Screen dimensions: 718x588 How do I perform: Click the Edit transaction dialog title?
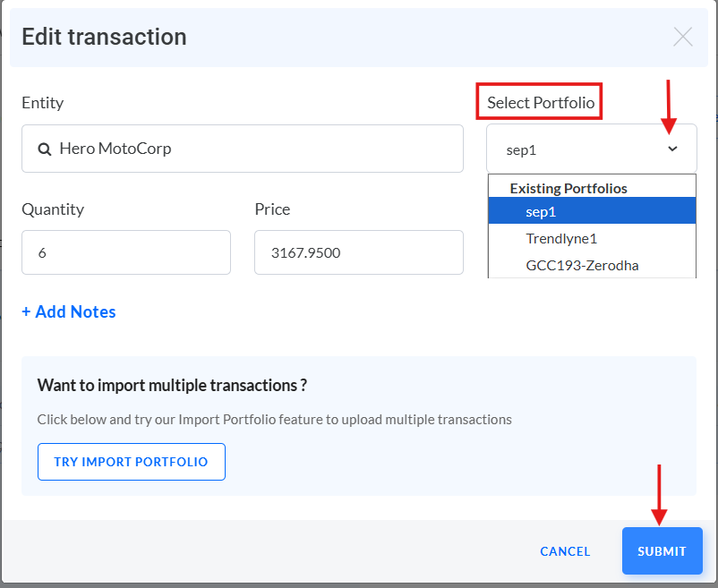click(x=104, y=37)
